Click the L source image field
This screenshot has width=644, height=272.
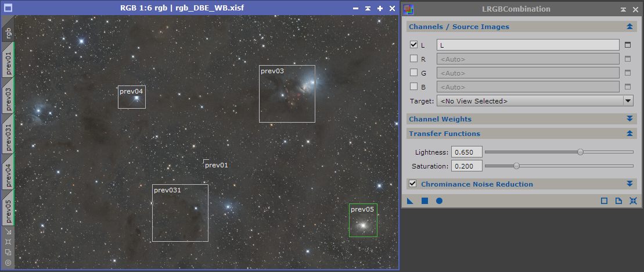tap(528, 45)
